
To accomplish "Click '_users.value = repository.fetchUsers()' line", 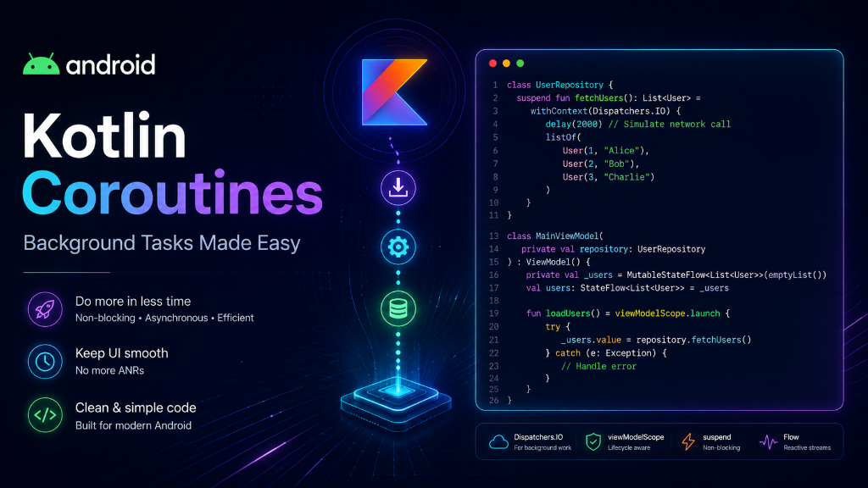I will [x=656, y=340].
